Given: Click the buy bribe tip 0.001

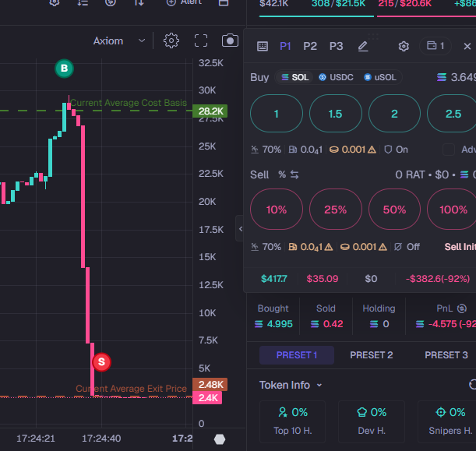Looking at the screenshot, I should click(353, 150).
